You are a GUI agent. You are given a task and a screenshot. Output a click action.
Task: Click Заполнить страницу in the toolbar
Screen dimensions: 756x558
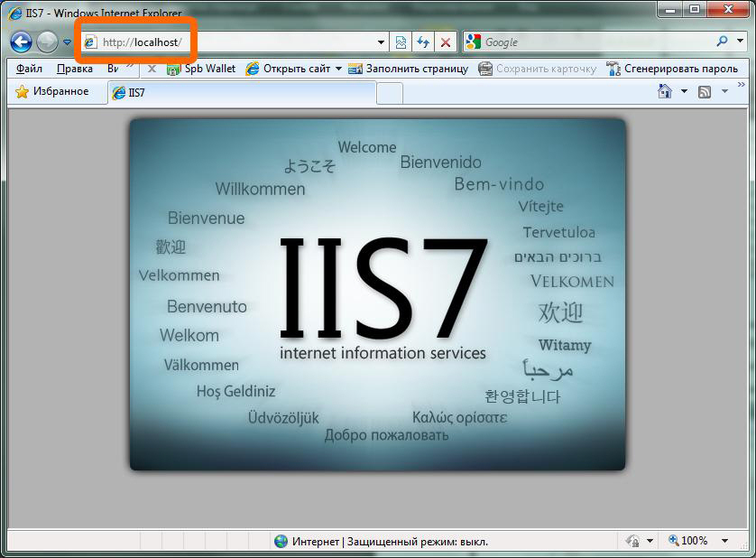(x=409, y=69)
